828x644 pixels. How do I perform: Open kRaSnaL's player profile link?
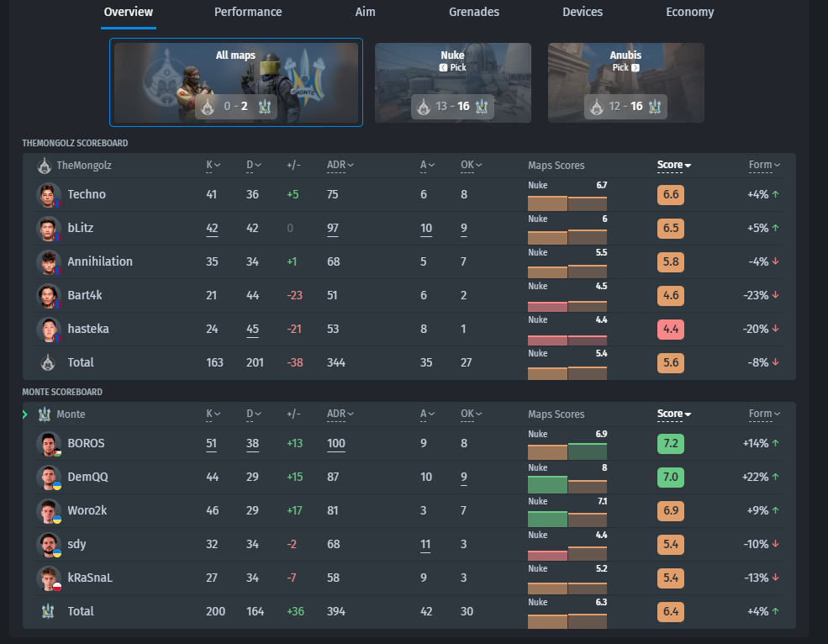click(90, 578)
